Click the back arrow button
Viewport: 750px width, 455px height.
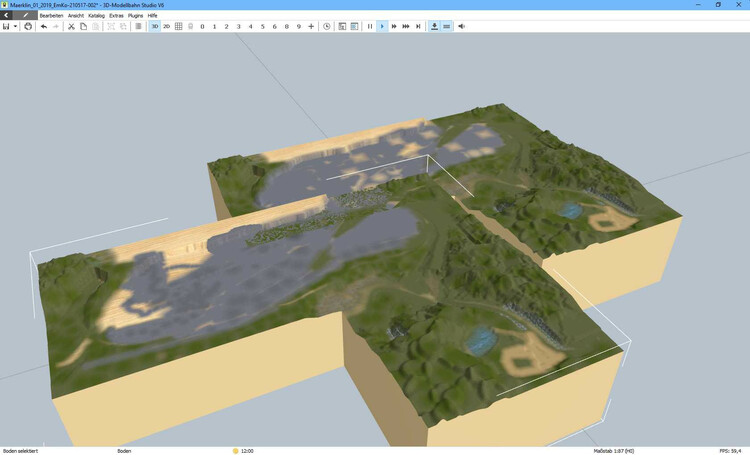[x=8, y=16]
